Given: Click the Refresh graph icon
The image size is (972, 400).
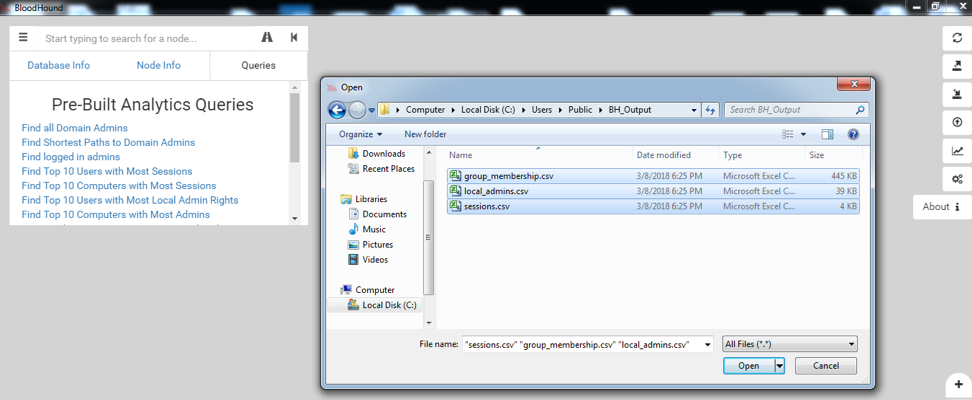Looking at the screenshot, I should (957, 38).
